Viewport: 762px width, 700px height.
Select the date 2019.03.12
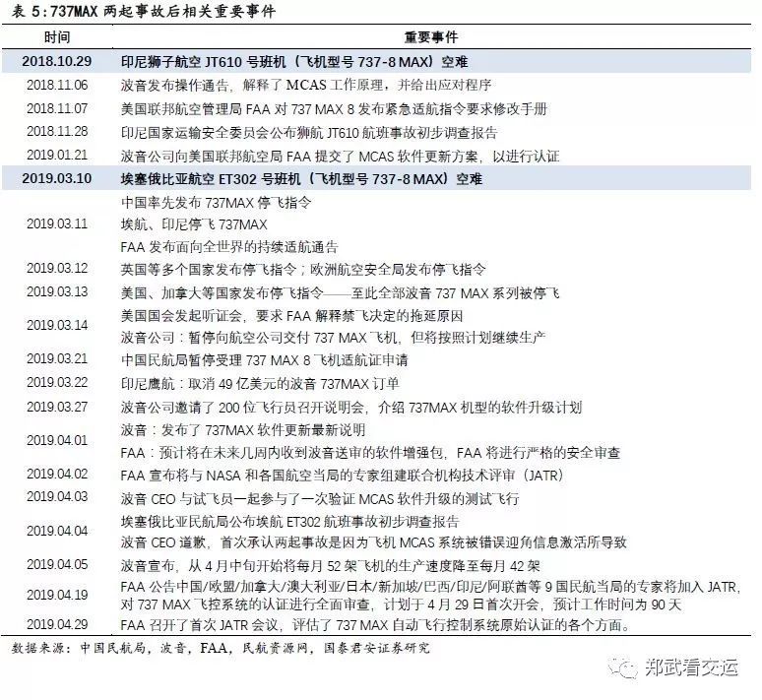57,268
